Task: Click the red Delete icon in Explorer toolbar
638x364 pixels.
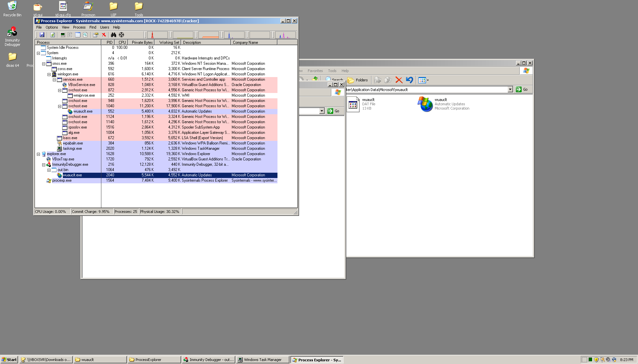Action: click(399, 80)
